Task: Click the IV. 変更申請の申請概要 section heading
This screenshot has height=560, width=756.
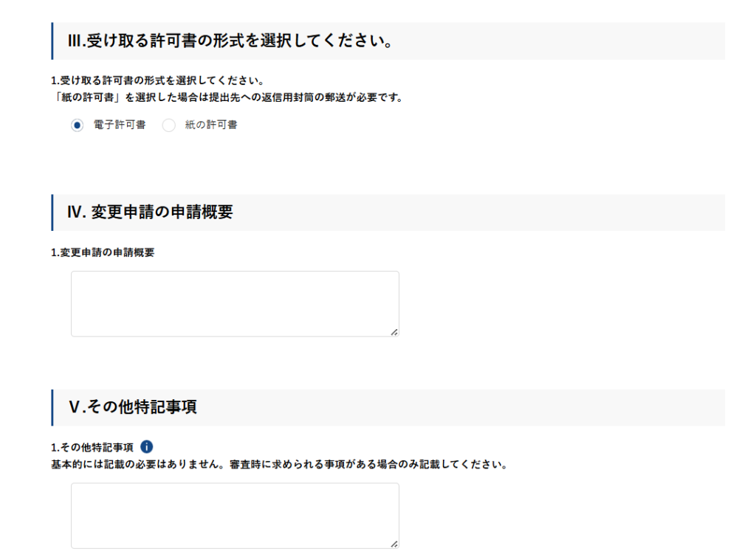Action: point(151,212)
